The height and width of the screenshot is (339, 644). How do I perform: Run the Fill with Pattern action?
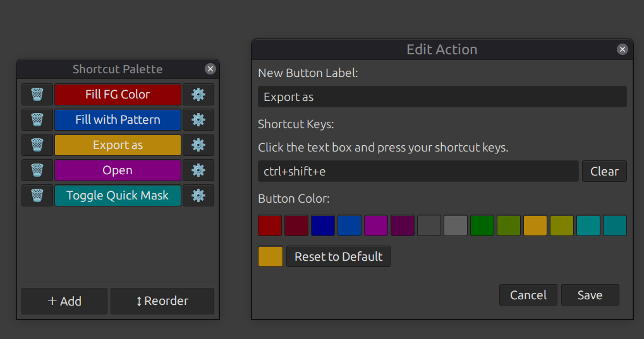118,120
